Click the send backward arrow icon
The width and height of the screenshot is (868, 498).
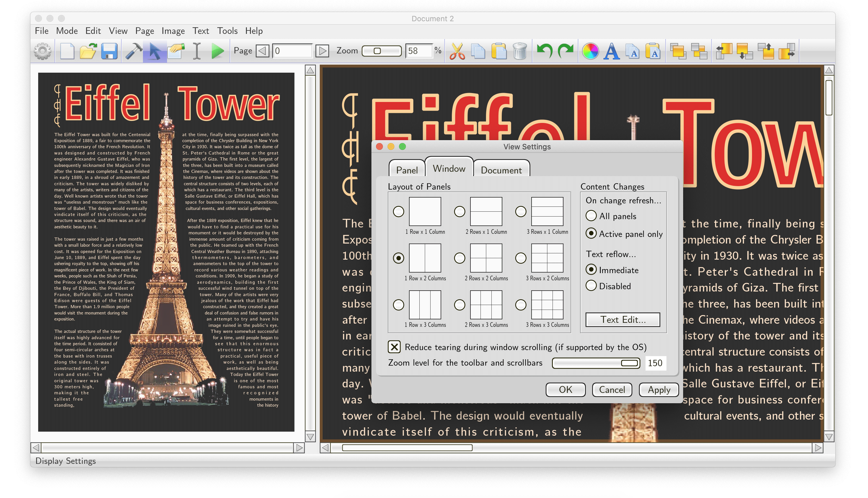pos(745,51)
